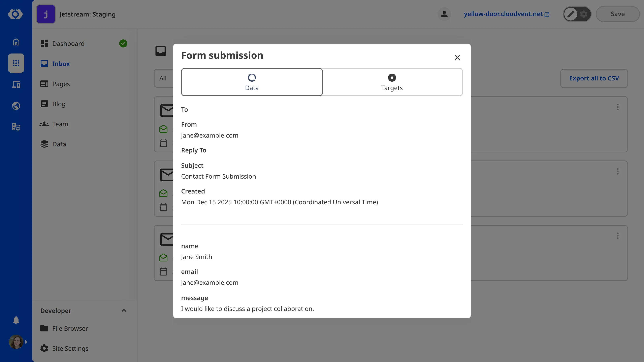
Task: Open the kebab menu on a submission row
Action: coord(618,107)
